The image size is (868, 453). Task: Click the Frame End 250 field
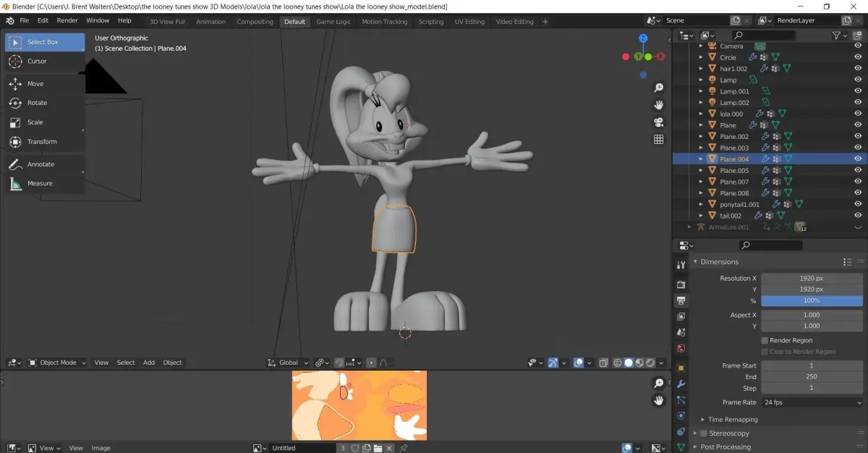tap(812, 377)
